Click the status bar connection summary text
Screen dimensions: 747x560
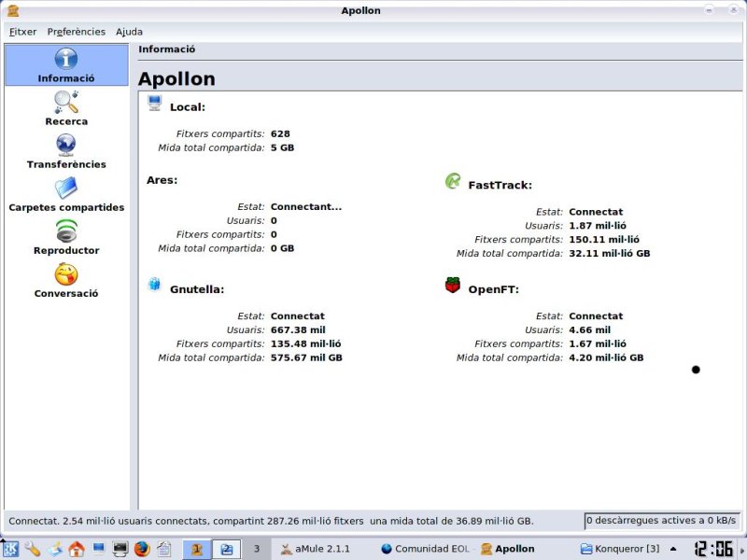pyautogui.click(x=271, y=521)
